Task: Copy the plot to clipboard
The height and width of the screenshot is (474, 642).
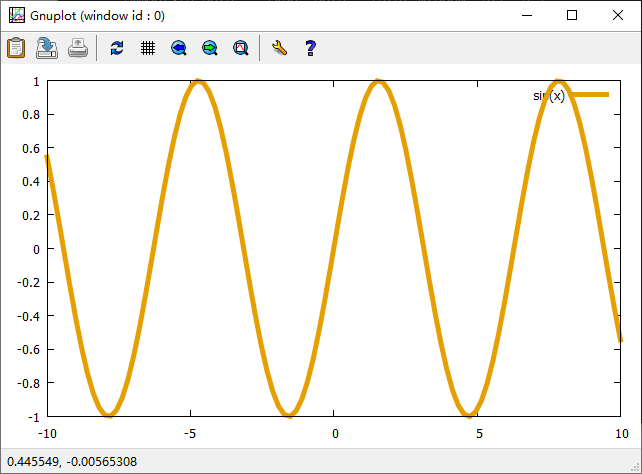Action: click(x=16, y=48)
